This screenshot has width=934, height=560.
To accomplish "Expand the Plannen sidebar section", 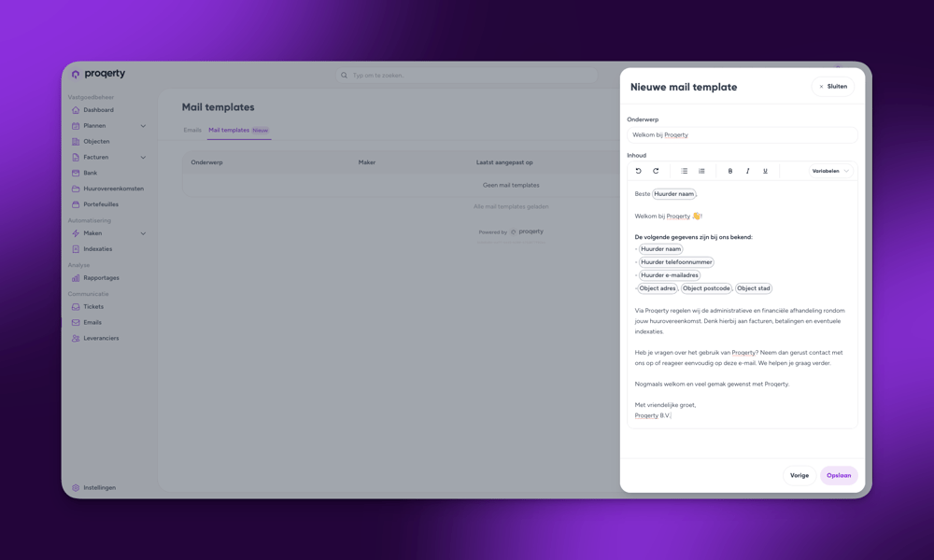I will point(142,125).
